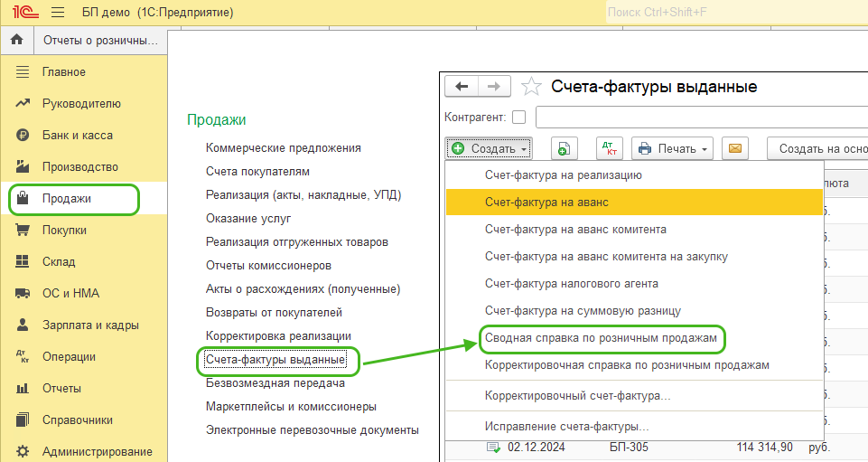
Task: Add invoice list to favorites star
Action: (x=532, y=87)
